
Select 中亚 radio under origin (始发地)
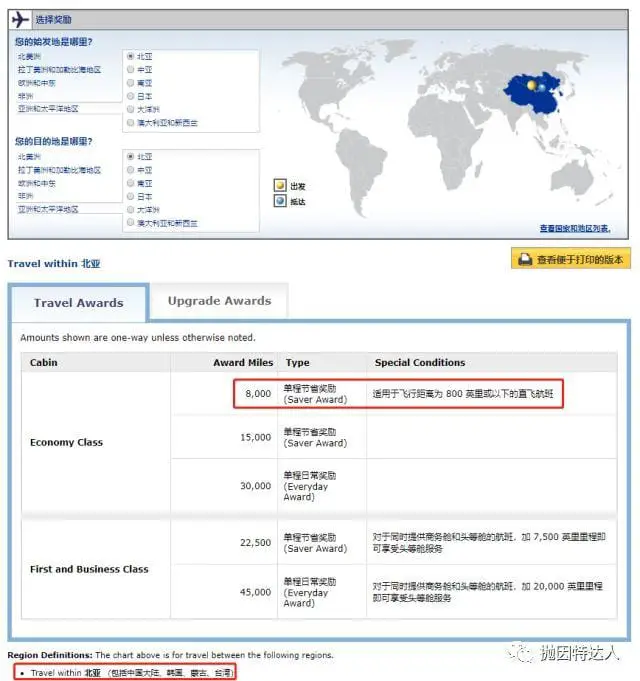click(130, 69)
